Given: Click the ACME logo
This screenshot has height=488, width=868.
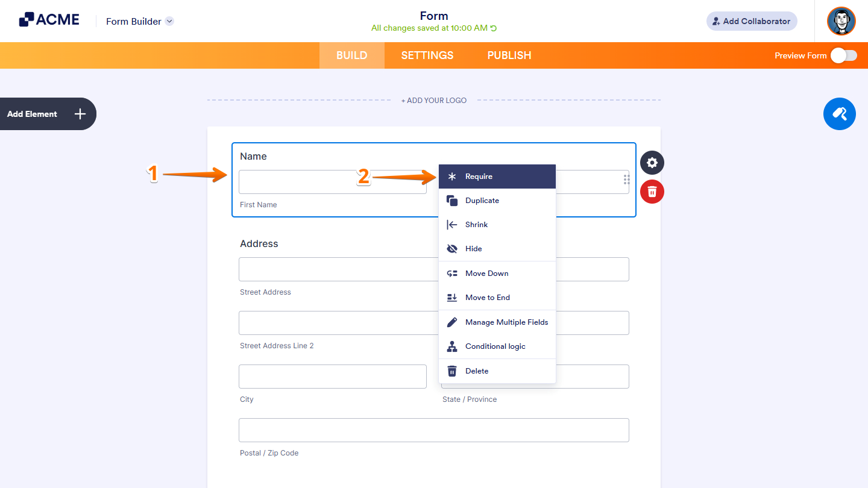Looking at the screenshot, I should [49, 20].
